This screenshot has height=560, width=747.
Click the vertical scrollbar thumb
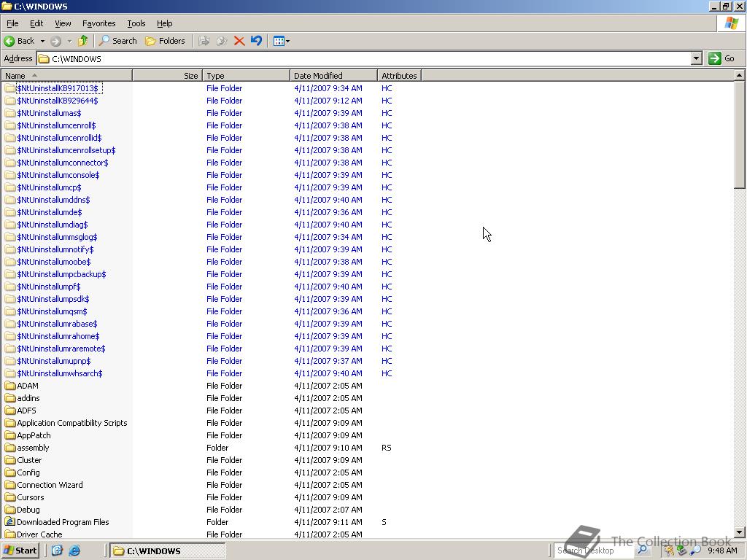(739, 135)
